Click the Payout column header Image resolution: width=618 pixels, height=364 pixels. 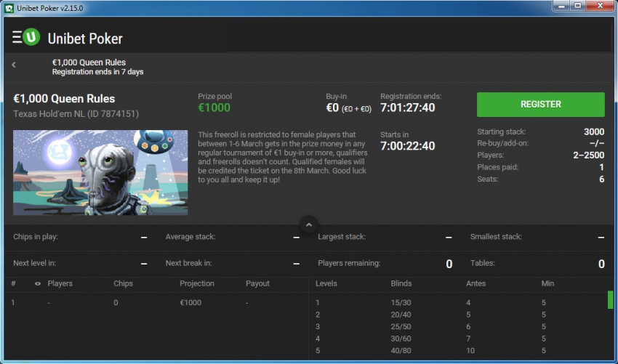tap(257, 283)
